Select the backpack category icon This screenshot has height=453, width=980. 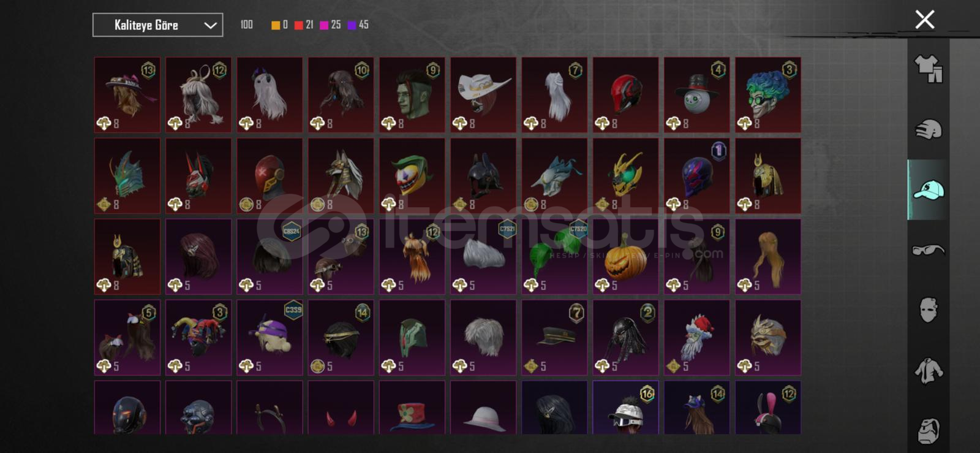tap(929, 431)
